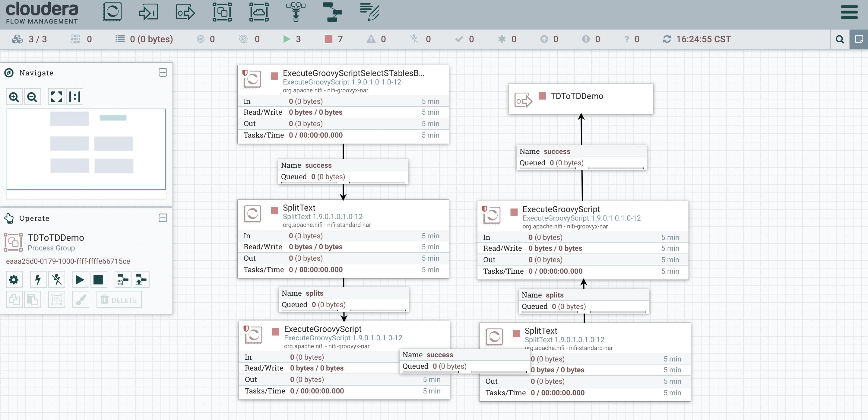
Task: Open Configuration gear in Operate panel
Action: click(x=14, y=279)
